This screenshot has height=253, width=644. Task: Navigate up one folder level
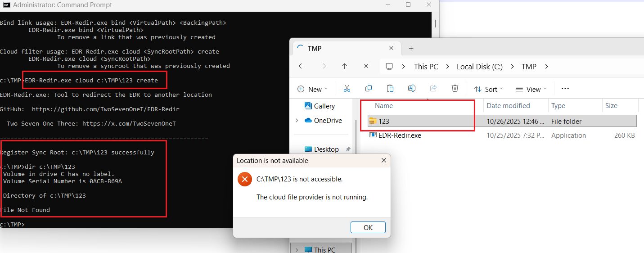345,66
